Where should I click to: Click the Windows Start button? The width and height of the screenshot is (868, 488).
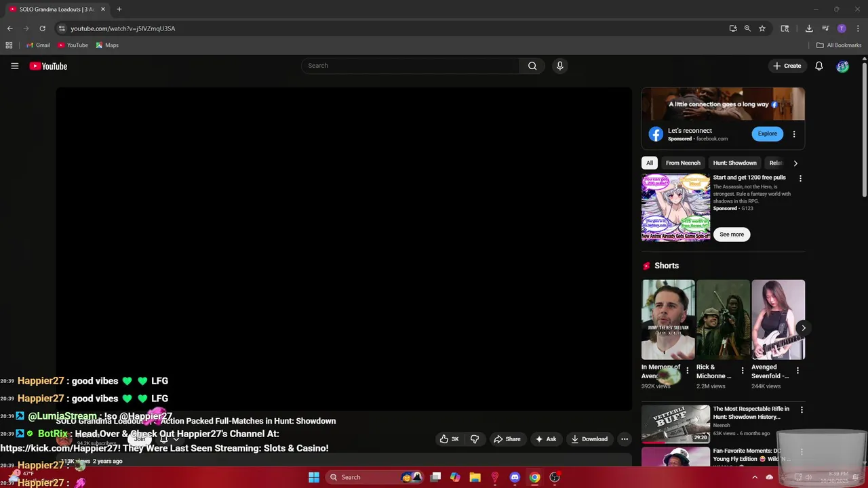click(x=314, y=477)
